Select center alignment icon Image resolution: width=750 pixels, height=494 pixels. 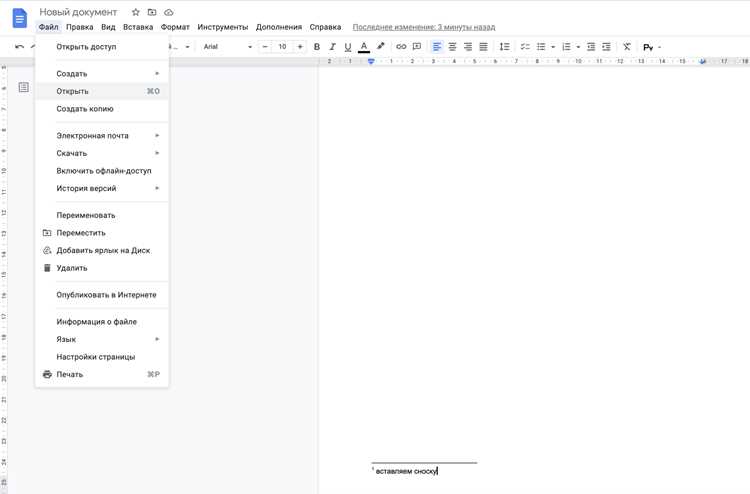click(x=452, y=46)
